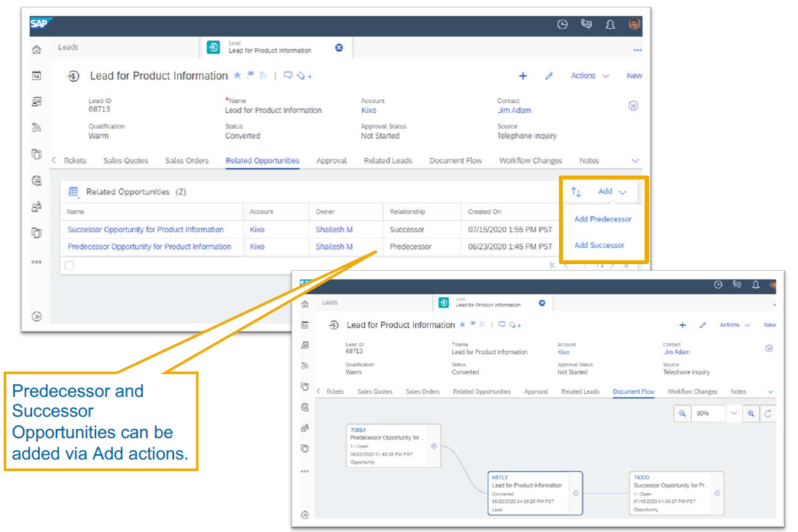
Task: Click the edit pencil in upper window
Action: (x=548, y=76)
